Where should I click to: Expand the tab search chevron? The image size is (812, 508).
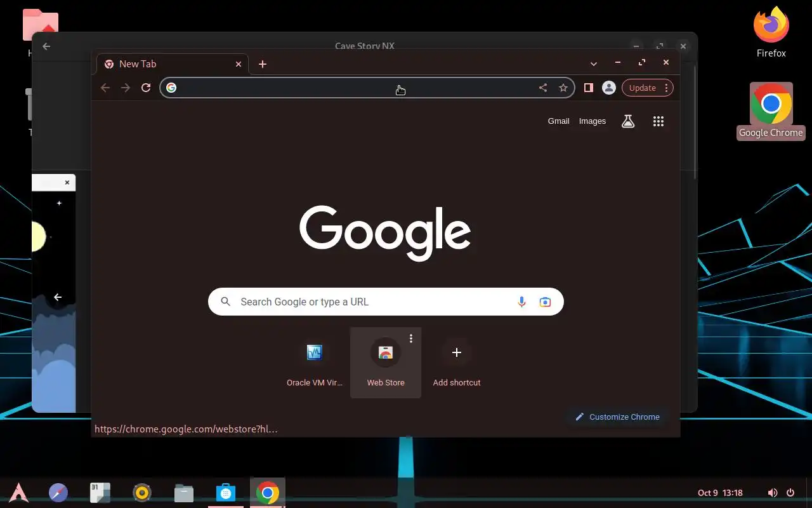click(594, 63)
